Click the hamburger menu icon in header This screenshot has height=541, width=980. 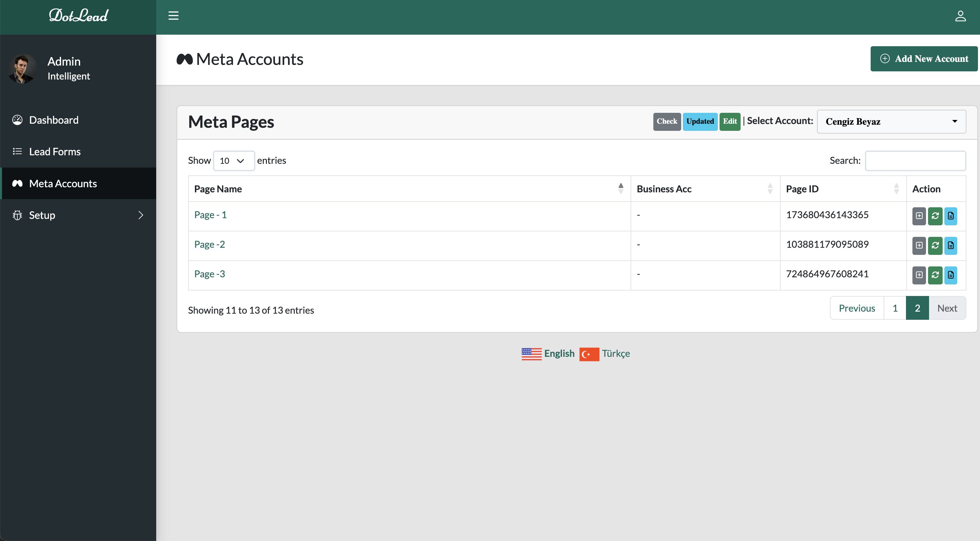click(x=174, y=16)
